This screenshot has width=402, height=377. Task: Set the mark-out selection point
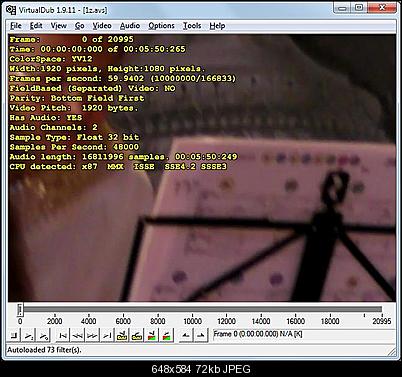[x=201, y=335]
